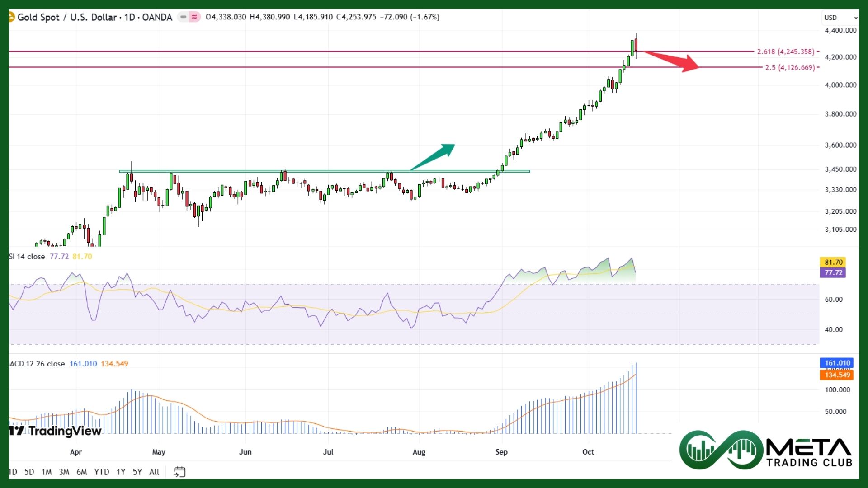Image resolution: width=868 pixels, height=488 pixels.
Task: Select the 6M time range
Action: (81, 472)
